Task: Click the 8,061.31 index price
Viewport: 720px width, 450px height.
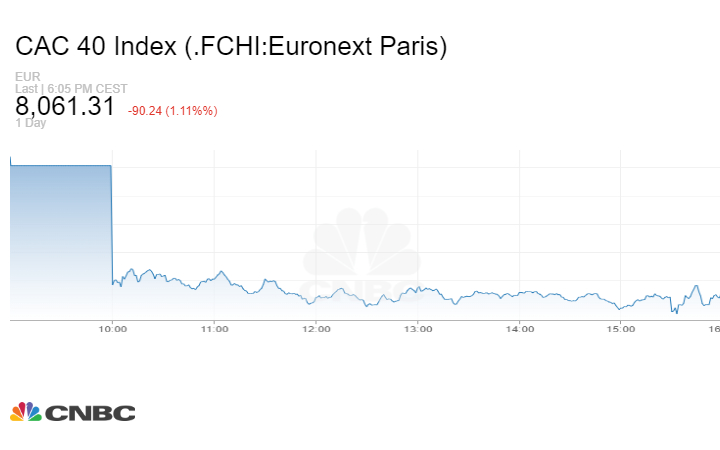Action: pos(65,107)
